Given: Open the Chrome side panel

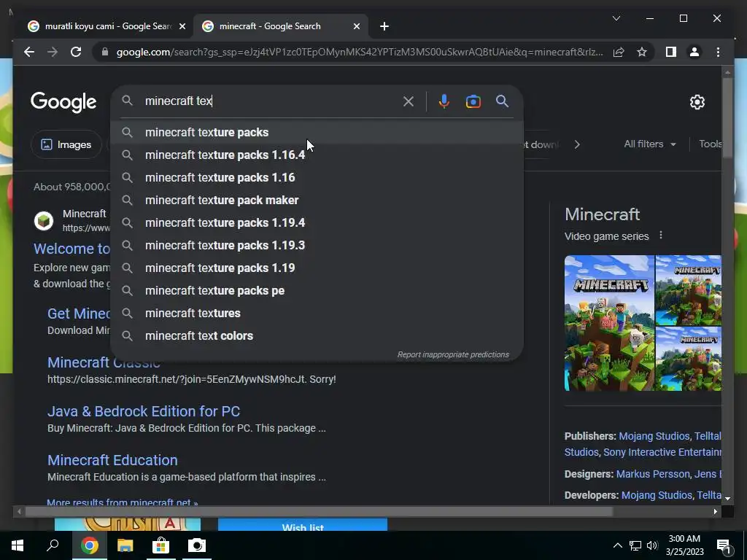Looking at the screenshot, I should [x=671, y=52].
